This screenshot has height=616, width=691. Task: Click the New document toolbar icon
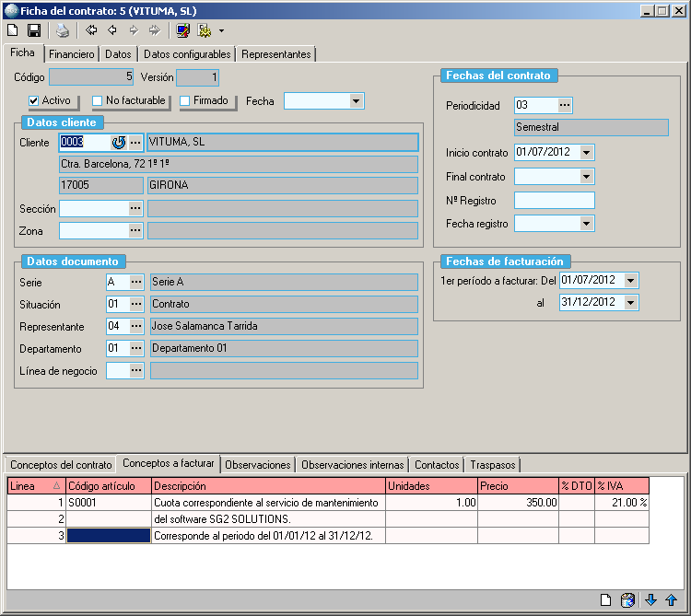pyautogui.click(x=13, y=30)
